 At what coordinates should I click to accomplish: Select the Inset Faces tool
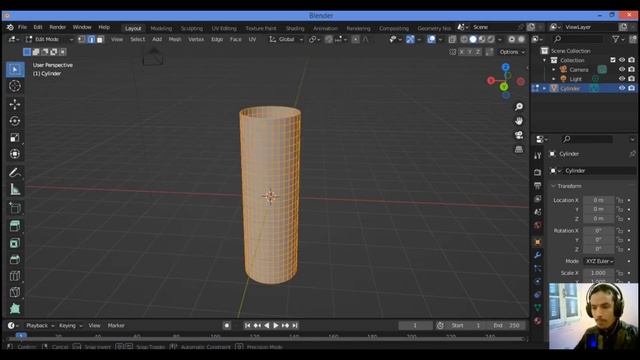15,243
